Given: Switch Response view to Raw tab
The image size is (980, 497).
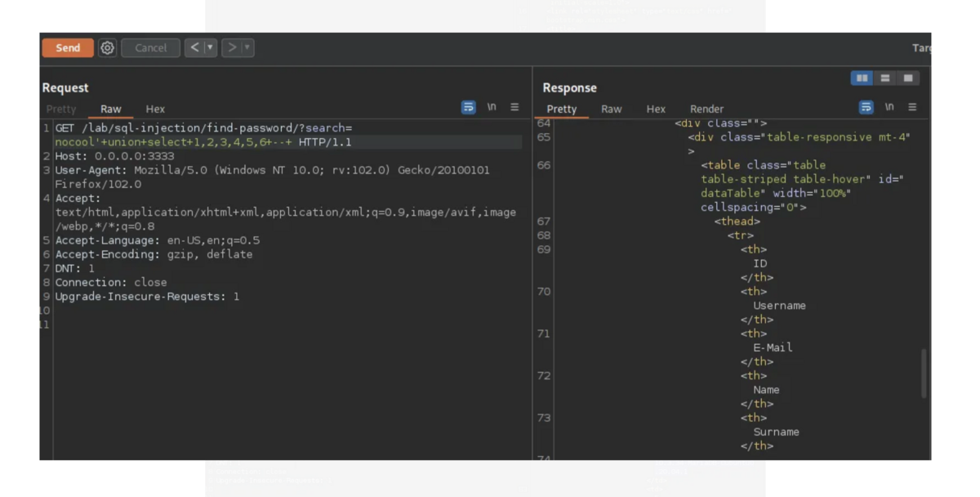Looking at the screenshot, I should click(x=611, y=109).
